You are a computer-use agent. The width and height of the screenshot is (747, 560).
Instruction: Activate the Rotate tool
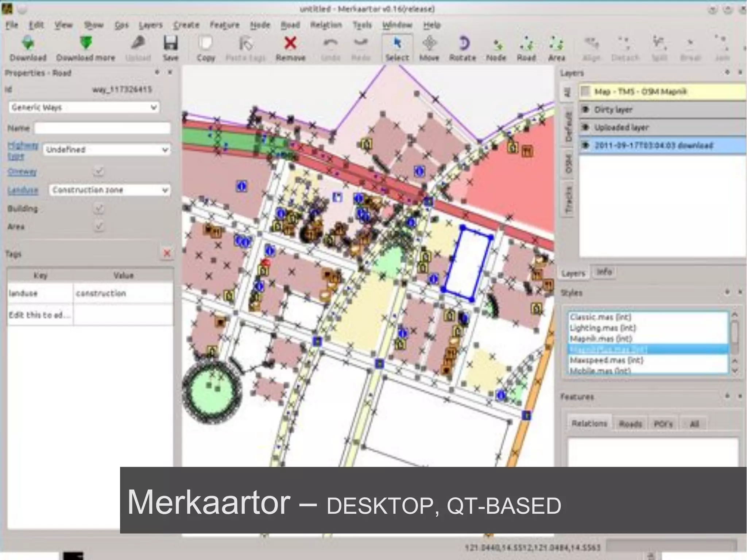462,49
